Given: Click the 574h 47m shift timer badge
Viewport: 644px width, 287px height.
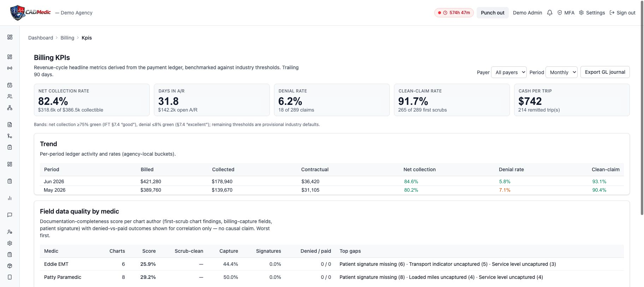Looking at the screenshot, I should [454, 13].
